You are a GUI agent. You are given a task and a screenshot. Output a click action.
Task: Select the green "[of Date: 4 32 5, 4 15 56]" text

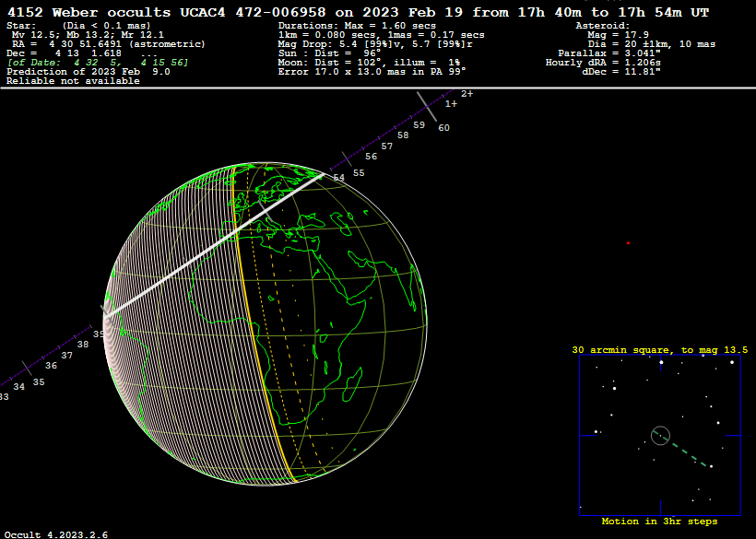[98, 63]
